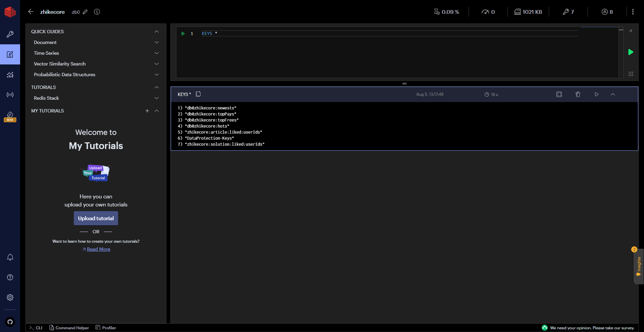
Task: Click the editor resize handle
Action: [x=405, y=84]
